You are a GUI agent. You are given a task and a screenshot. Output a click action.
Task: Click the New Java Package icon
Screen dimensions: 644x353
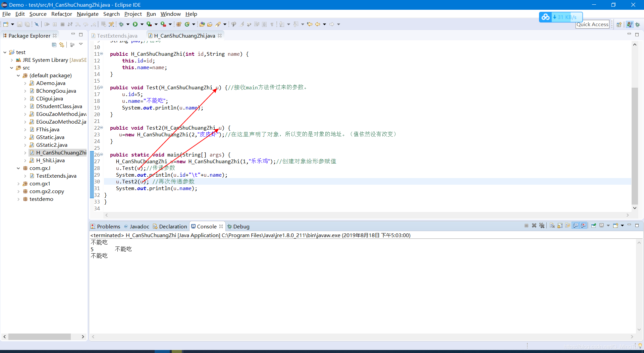179,24
